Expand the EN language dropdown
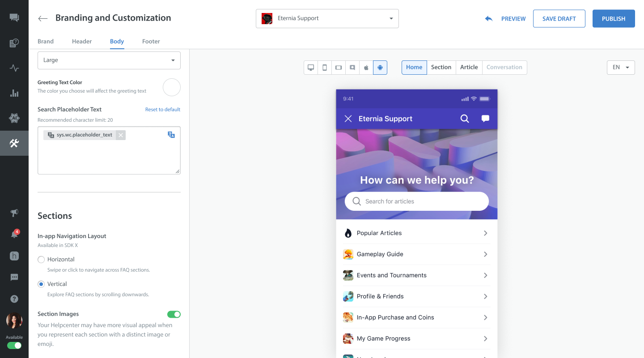 coord(621,68)
